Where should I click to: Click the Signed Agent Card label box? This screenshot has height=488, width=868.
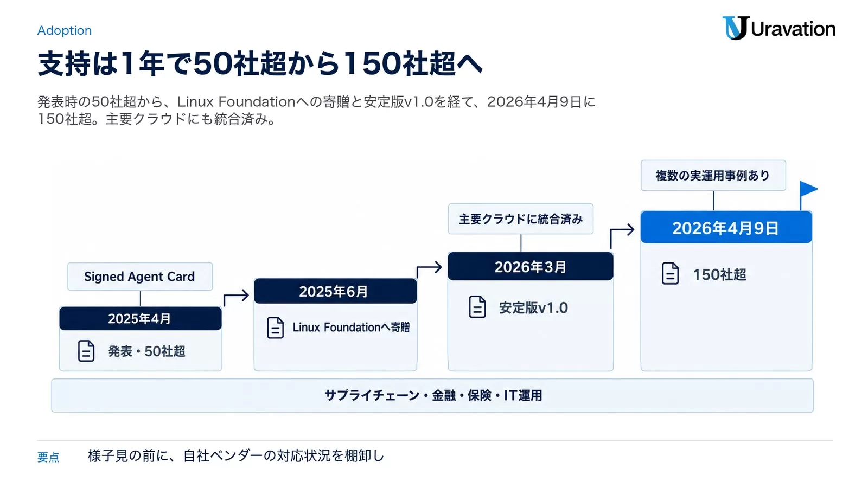pyautogui.click(x=140, y=277)
